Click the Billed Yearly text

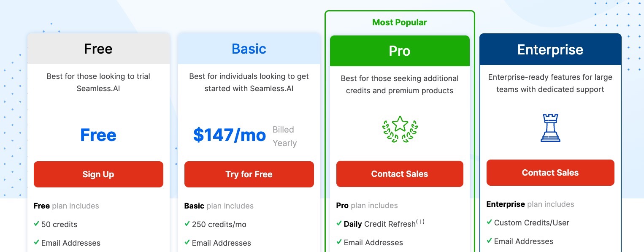284,136
